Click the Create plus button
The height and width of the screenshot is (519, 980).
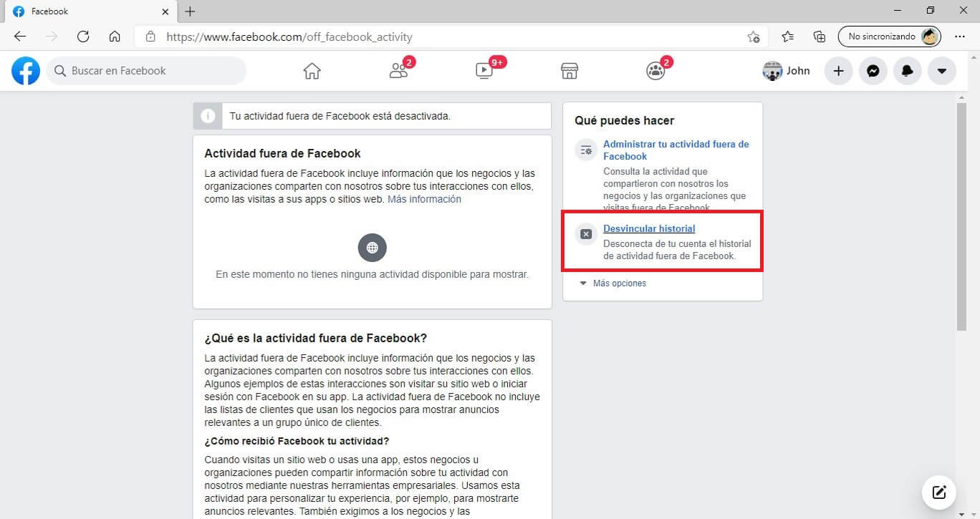pos(839,71)
